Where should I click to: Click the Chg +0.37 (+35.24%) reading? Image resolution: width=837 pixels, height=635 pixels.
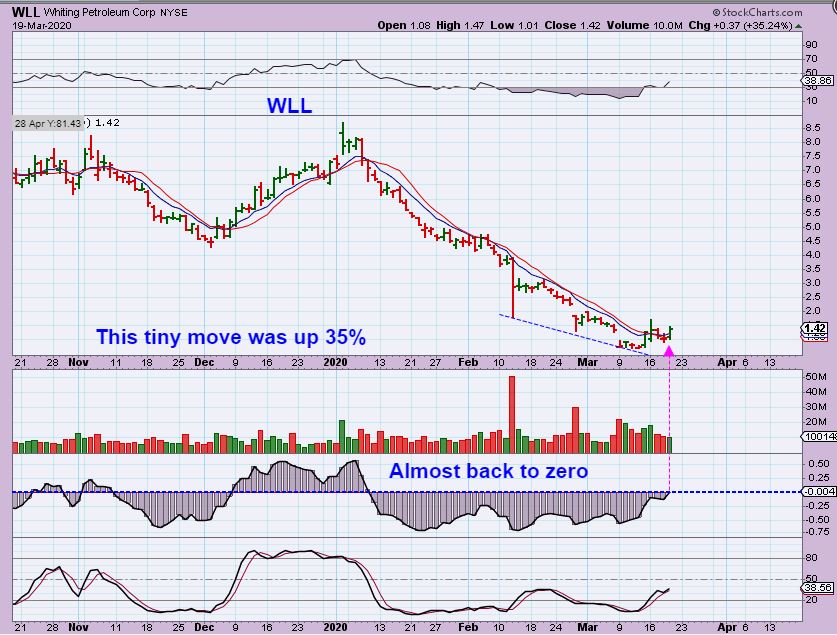click(740, 25)
